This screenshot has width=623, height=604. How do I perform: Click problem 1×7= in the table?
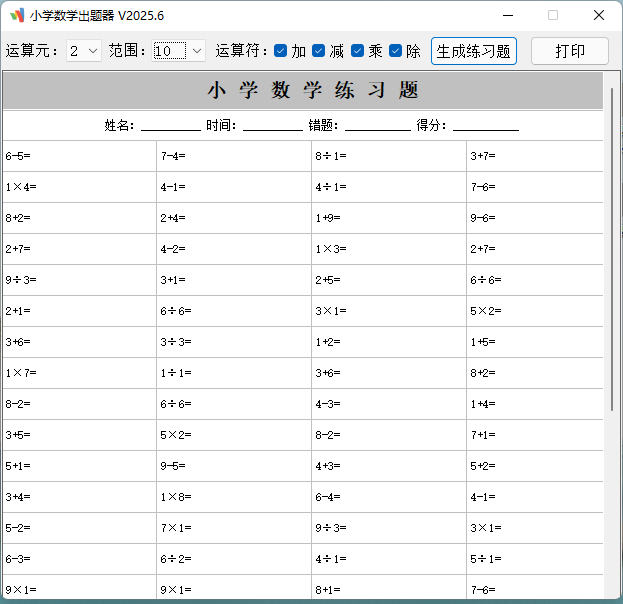click(79, 373)
